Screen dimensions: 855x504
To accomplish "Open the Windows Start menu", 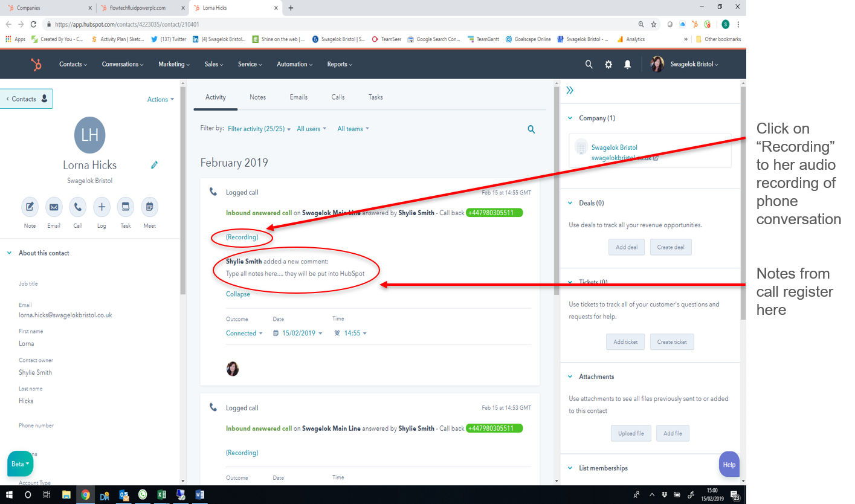I will tap(9, 494).
